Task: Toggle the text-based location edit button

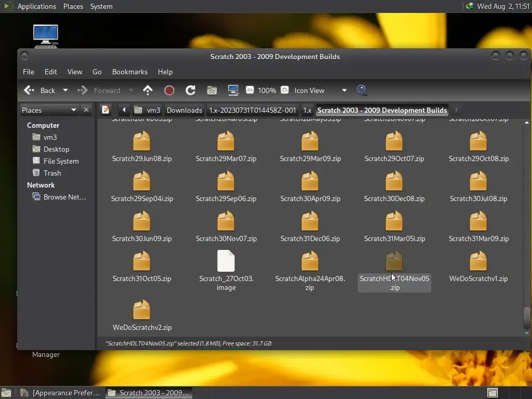Action: (106, 110)
